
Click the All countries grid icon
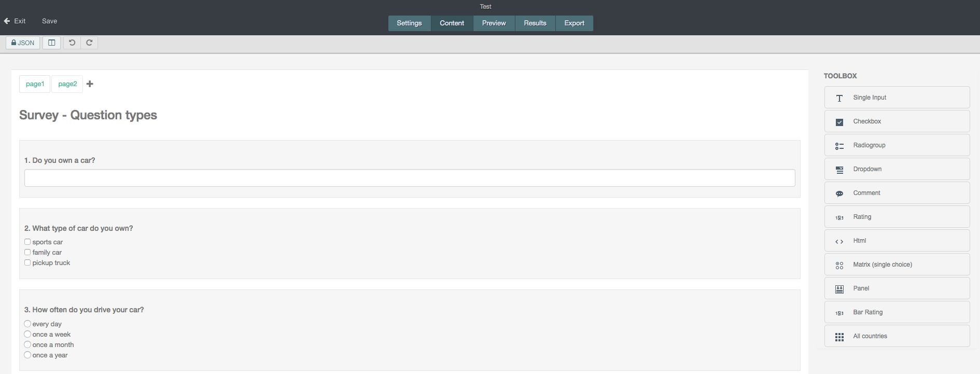[x=839, y=337]
